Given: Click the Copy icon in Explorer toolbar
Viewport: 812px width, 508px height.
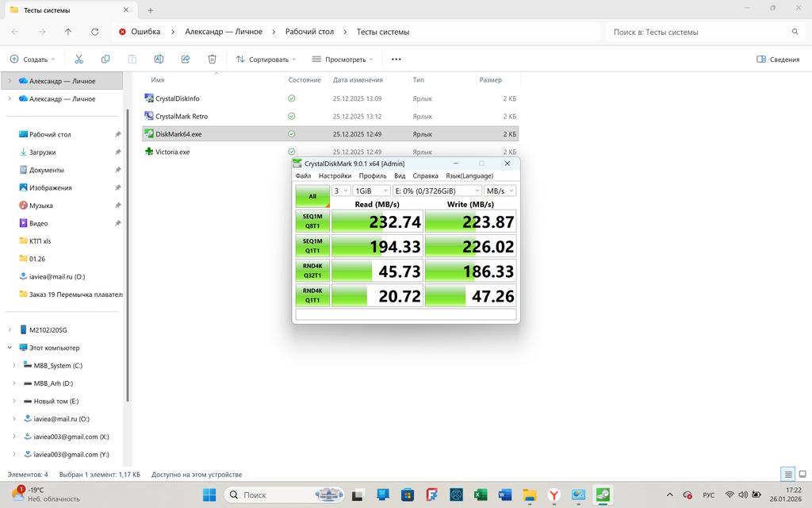Looking at the screenshot, I should 105,60.
